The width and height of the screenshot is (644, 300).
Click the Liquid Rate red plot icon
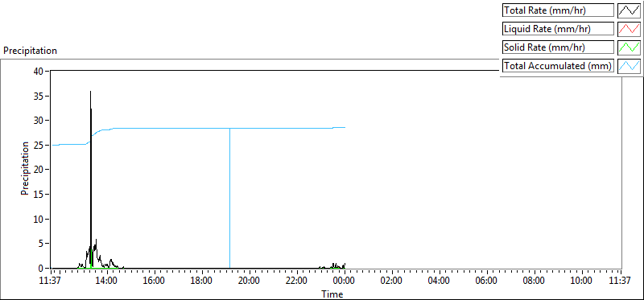[630, 29]
